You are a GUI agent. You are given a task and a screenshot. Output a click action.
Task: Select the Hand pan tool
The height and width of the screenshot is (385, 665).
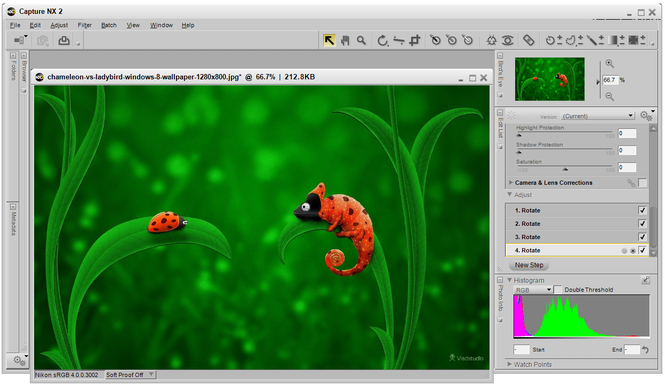pyautogui.click(x=345, y=40)
